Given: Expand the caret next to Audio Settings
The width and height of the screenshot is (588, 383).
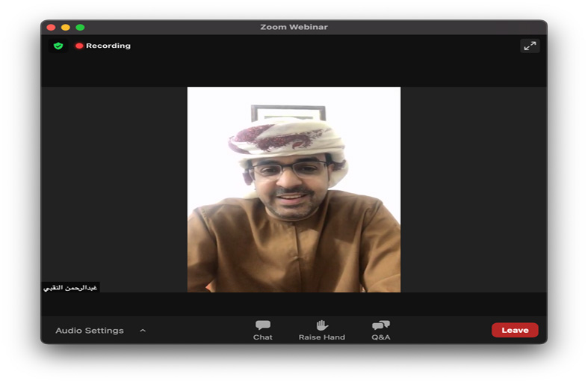Looking at the screenshot, I should (x=143, y=331).
